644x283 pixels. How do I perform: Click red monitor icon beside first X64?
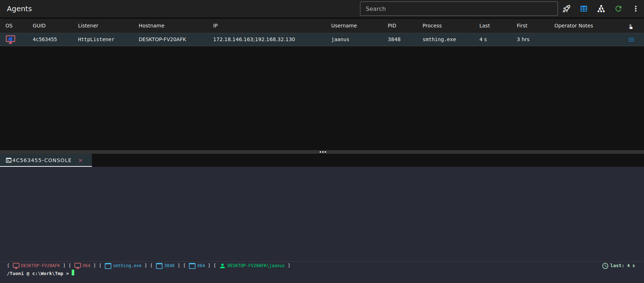click(x=77, y=266)
